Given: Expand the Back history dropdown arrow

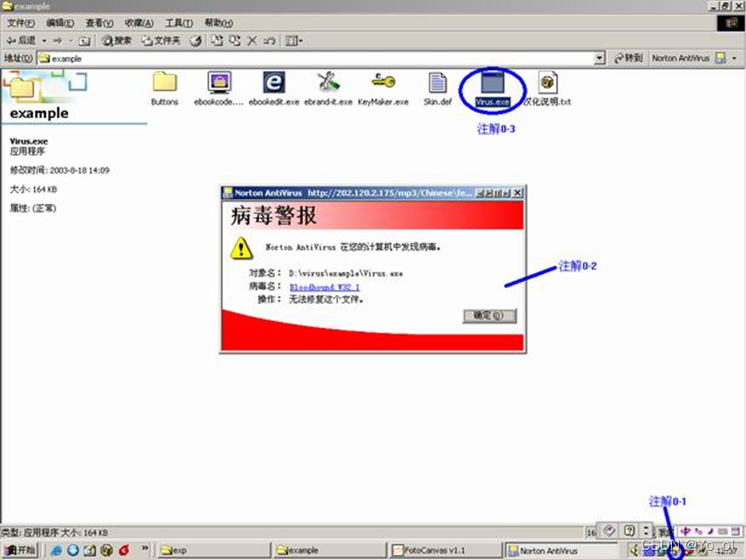Looking at the screenshot, I should [44, 41].
